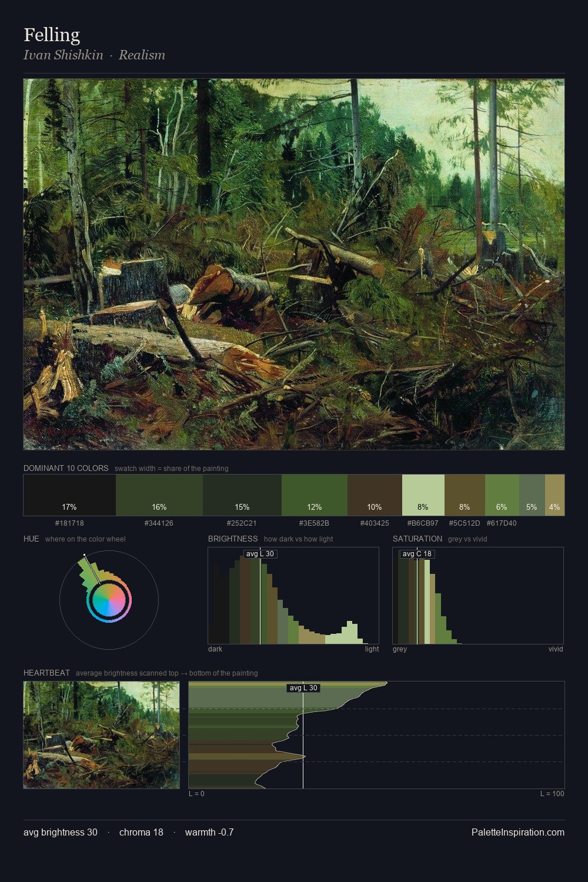Click hex code #252C21 text
The height and width of the screenshot is (882, 588).
pyautogui.click(x=242, y=523)
